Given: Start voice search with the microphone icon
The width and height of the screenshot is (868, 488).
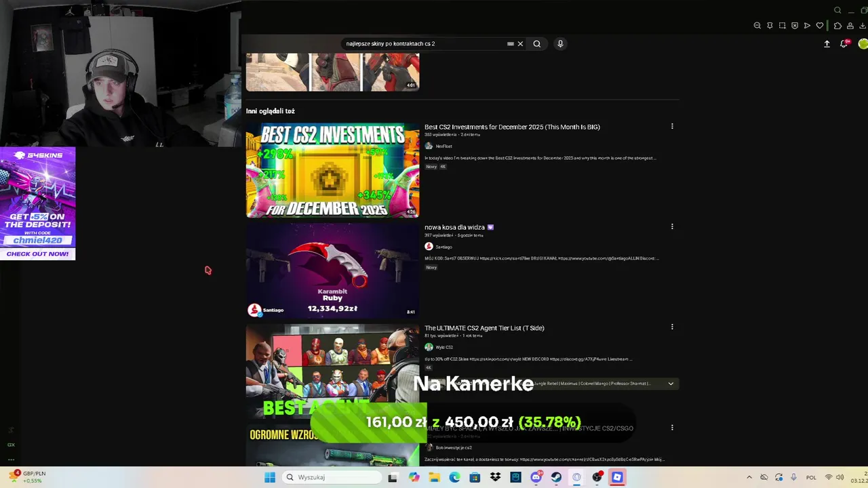Looking at the screenshot, I should [x=560, y=43].
